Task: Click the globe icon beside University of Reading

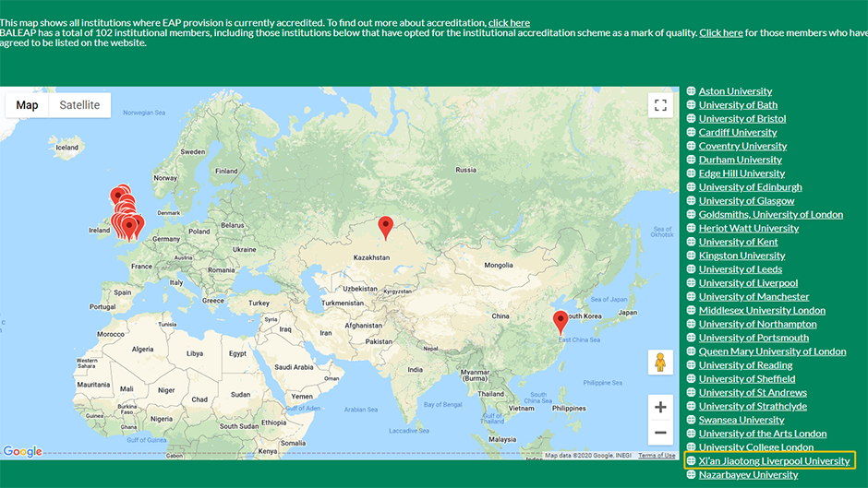Action: coord(691,365)
